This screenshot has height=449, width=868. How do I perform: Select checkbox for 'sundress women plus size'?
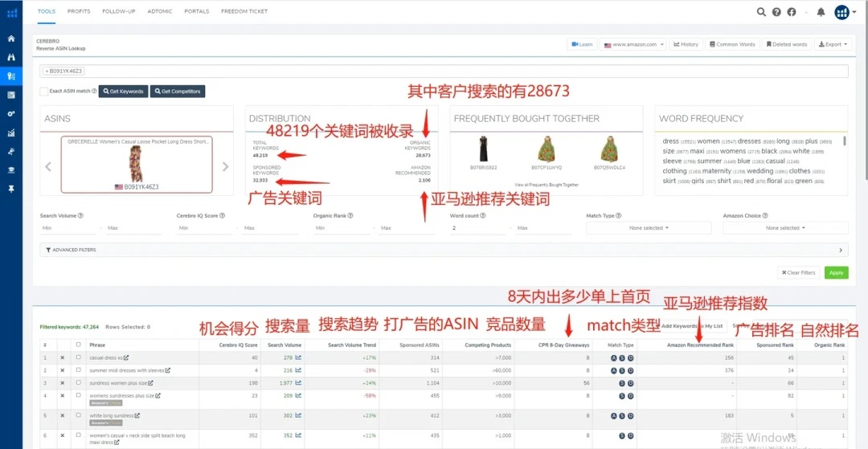[x=79, y=382]
